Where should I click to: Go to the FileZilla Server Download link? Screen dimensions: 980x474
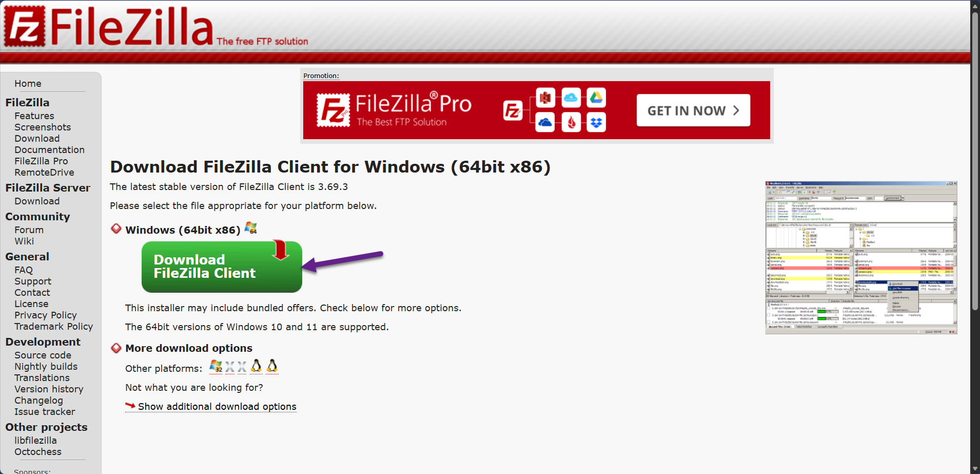pos(37,201)
